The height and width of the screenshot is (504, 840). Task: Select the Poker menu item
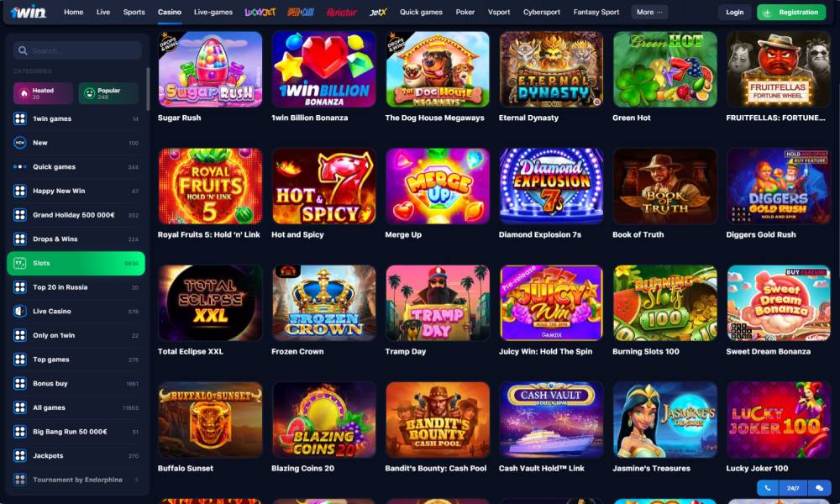coord(465,12)
